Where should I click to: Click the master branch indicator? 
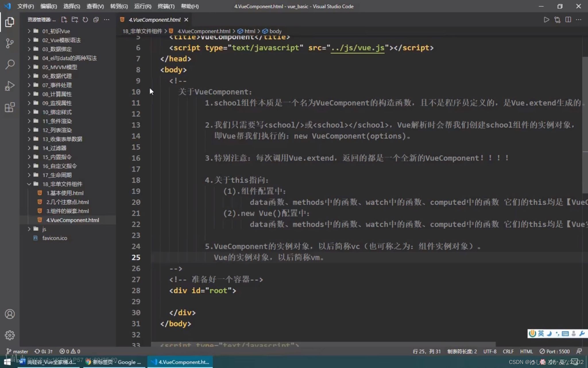pyautogui.click(x=17, y=351)
